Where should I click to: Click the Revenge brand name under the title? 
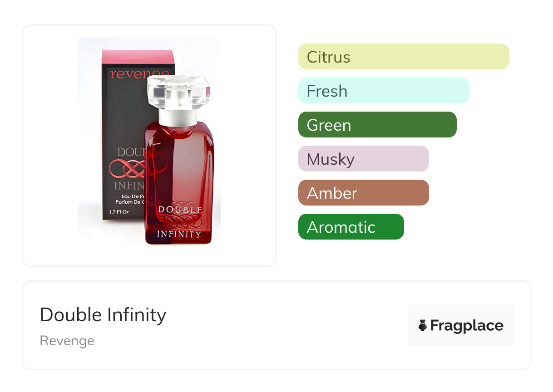(67, 341)
